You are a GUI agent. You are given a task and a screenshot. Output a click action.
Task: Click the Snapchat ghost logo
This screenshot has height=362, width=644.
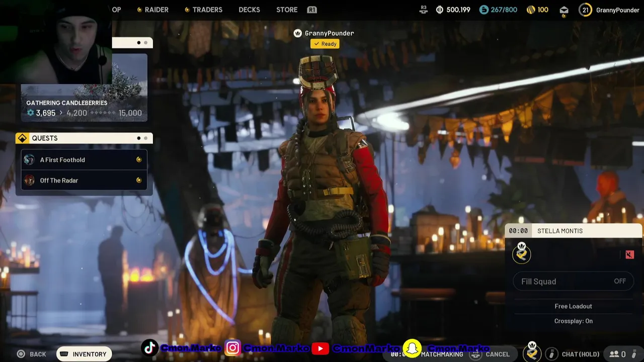(x=412, y=348)
